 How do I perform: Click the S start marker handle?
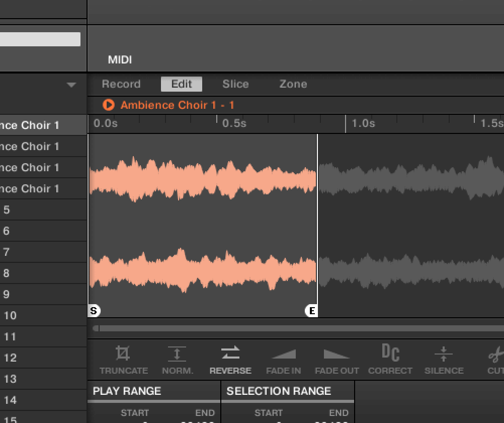click(x=94, y=311)
